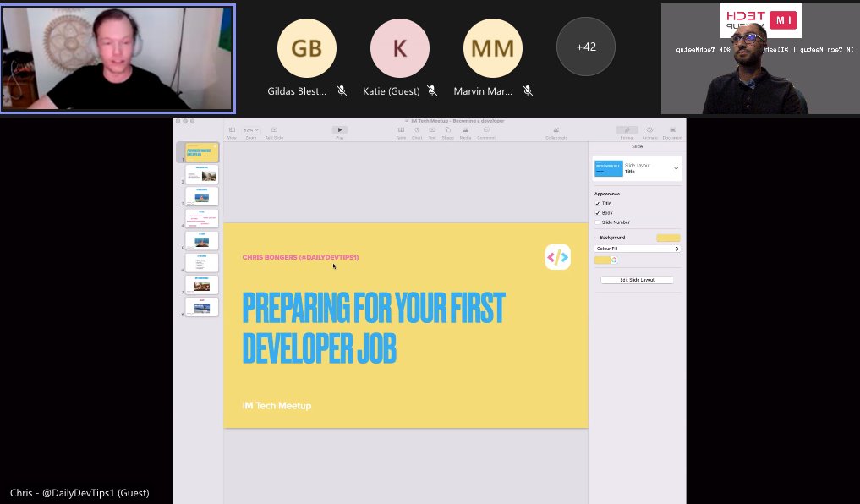The height and width of the screenshot is (504, 860).
Task: Switch to the Animate tab
Action: pyautogui.click(x=650, y=129)
